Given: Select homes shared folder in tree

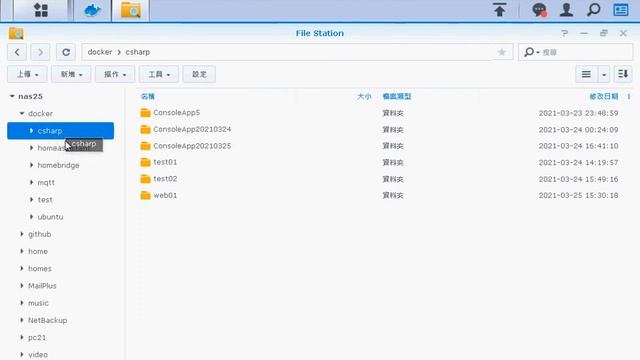Looking at the screenshot, I should point(40,269).
